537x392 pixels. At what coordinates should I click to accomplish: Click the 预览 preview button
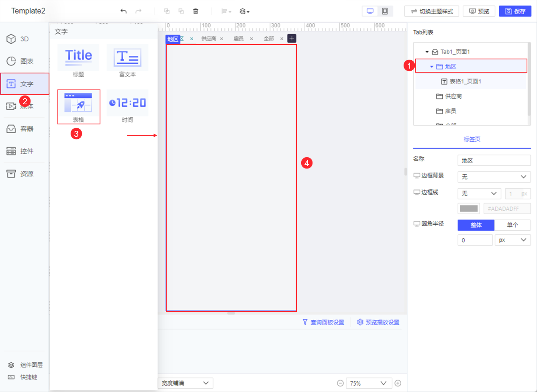click(479, 11)
